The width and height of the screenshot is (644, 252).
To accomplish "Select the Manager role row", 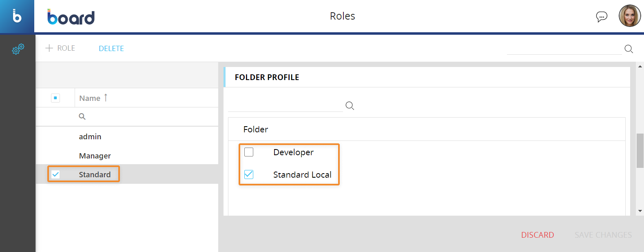I will [x=95, y=156].
